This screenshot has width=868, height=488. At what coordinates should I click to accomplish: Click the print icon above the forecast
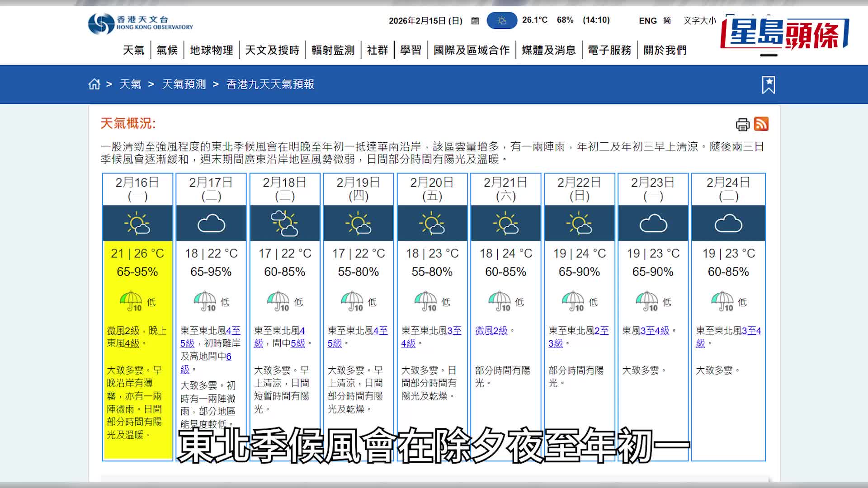coord(743,124)
